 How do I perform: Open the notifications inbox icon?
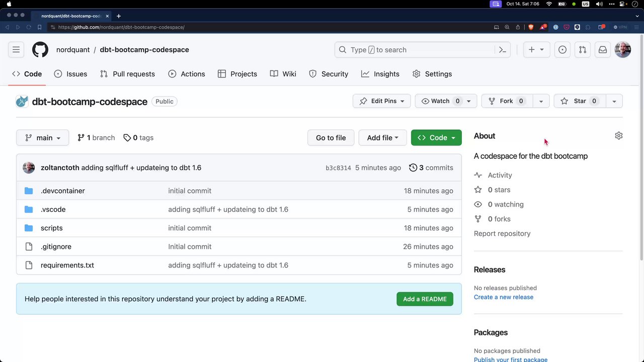(603, 50)
